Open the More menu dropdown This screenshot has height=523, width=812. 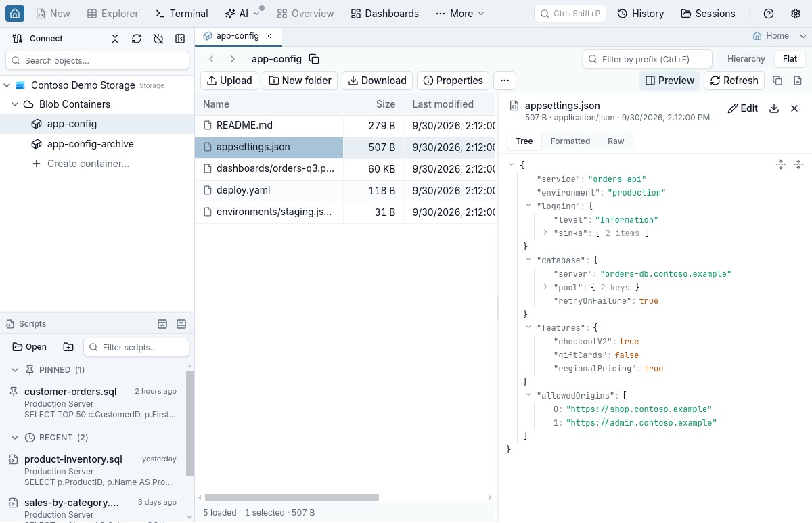click(x=460, y=14)
